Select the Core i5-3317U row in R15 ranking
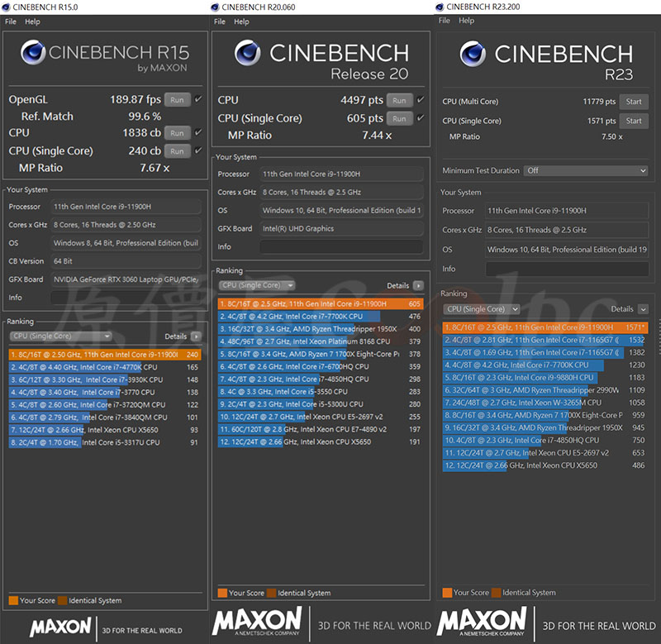The height and width of the screenshot is (644, 661). tap(105, 442)
